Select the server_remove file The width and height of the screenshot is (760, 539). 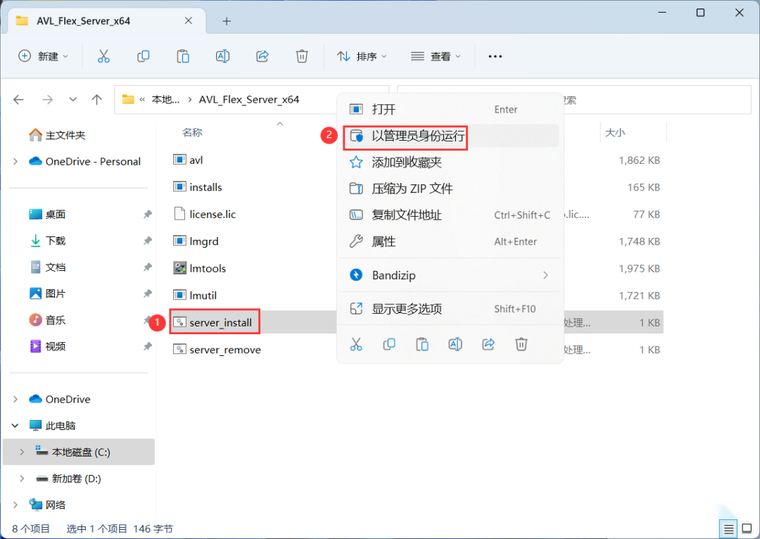pyautogui.click(x=225, y=349)
